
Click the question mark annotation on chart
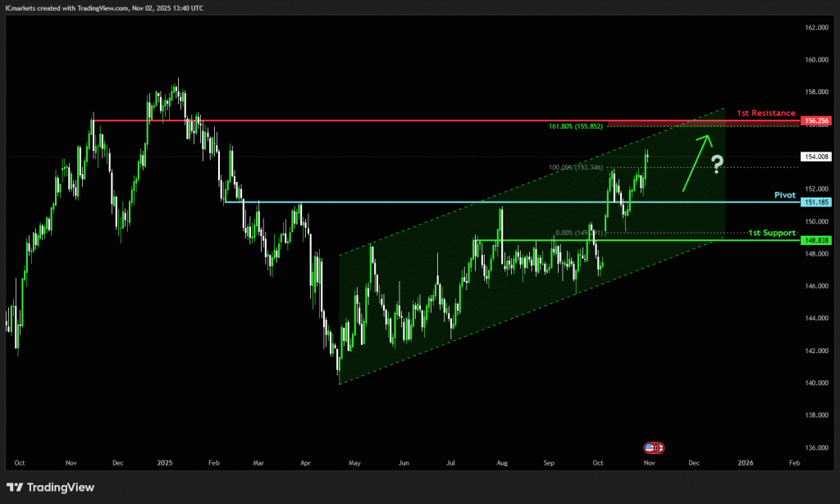coord(717,165)
